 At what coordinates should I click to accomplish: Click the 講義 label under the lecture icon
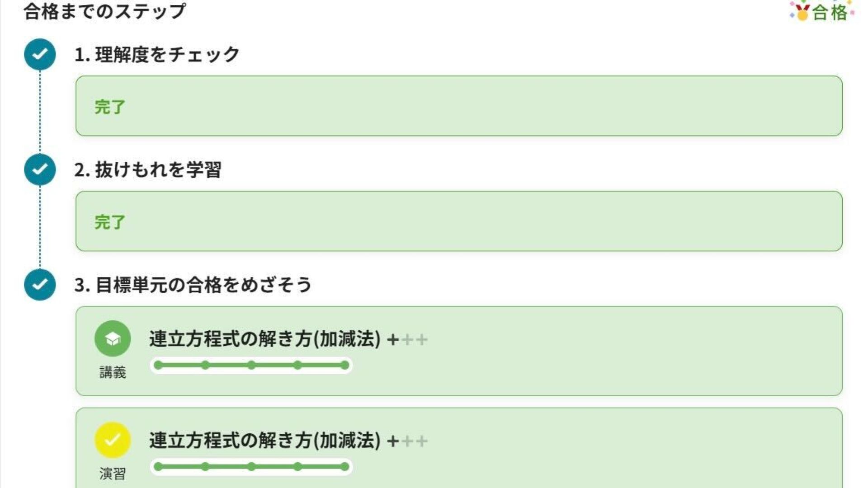pyautogui.click(x=113, y=372)
